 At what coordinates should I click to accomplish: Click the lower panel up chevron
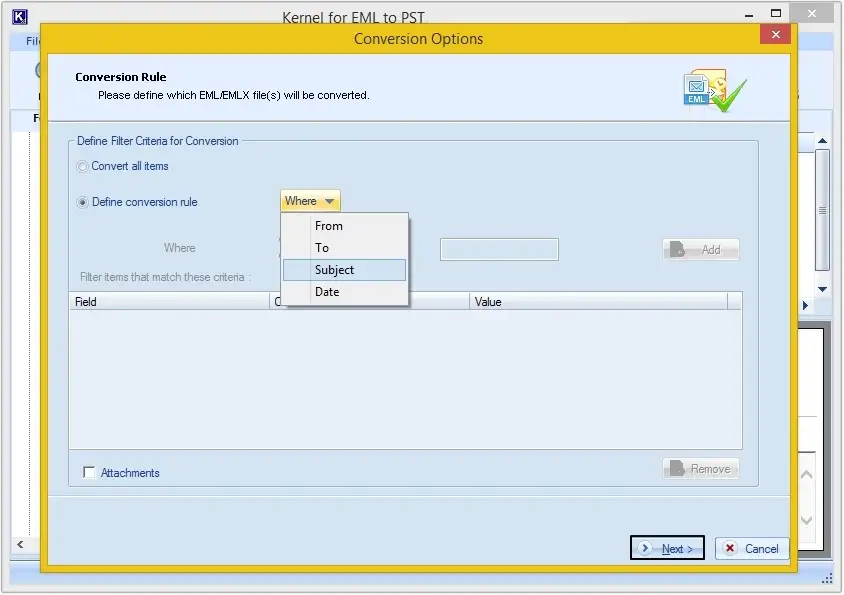pyautogui.click(x=806, y=475)
